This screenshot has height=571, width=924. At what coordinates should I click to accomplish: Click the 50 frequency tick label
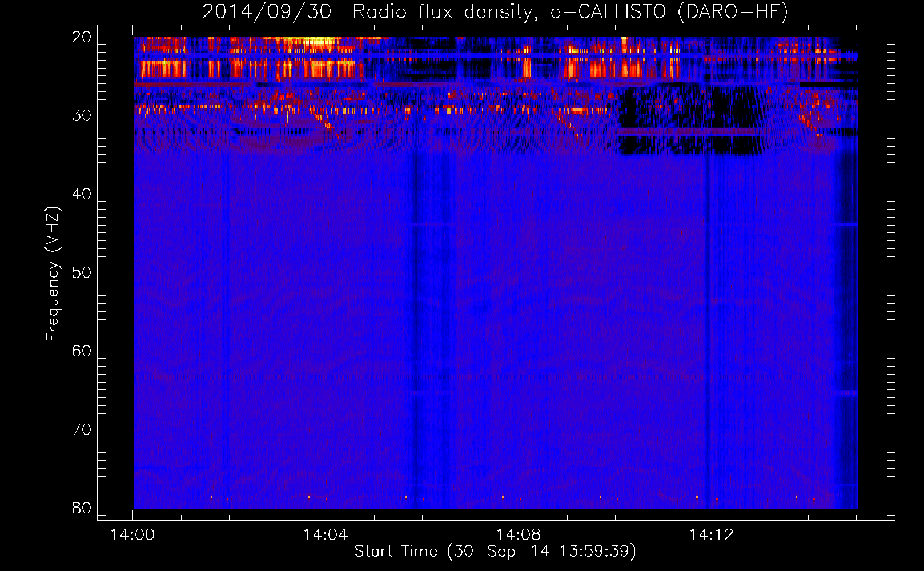pos(82,272)
